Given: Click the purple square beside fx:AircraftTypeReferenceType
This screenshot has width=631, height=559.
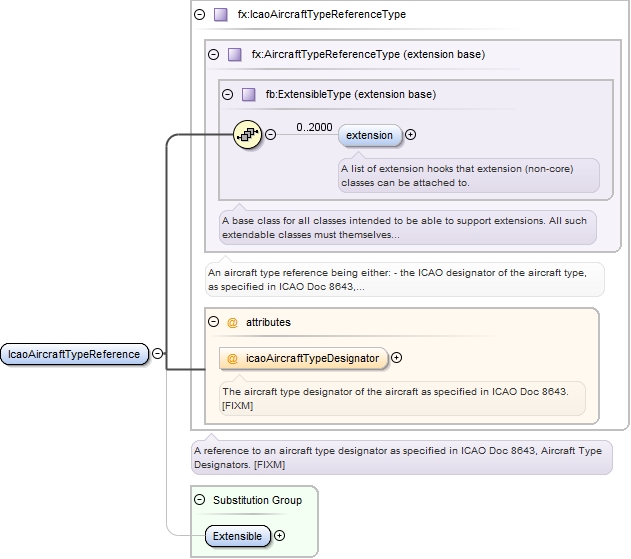Looking at the screenshot, I should coord(234,55).
